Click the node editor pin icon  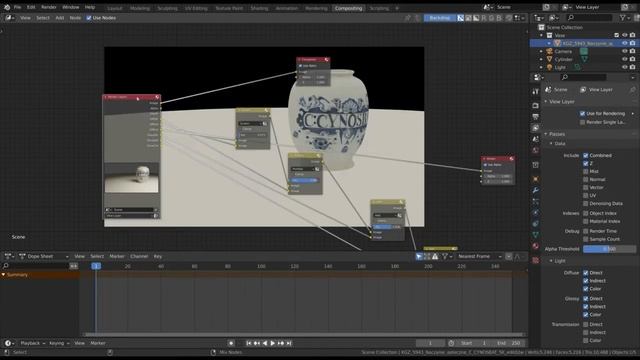click(407, 18)
